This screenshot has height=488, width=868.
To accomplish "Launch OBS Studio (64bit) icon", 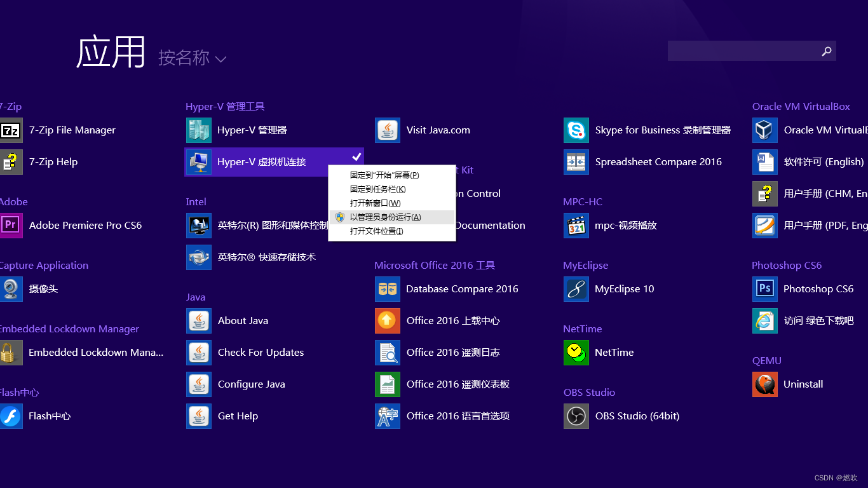I will pos(576,416).
